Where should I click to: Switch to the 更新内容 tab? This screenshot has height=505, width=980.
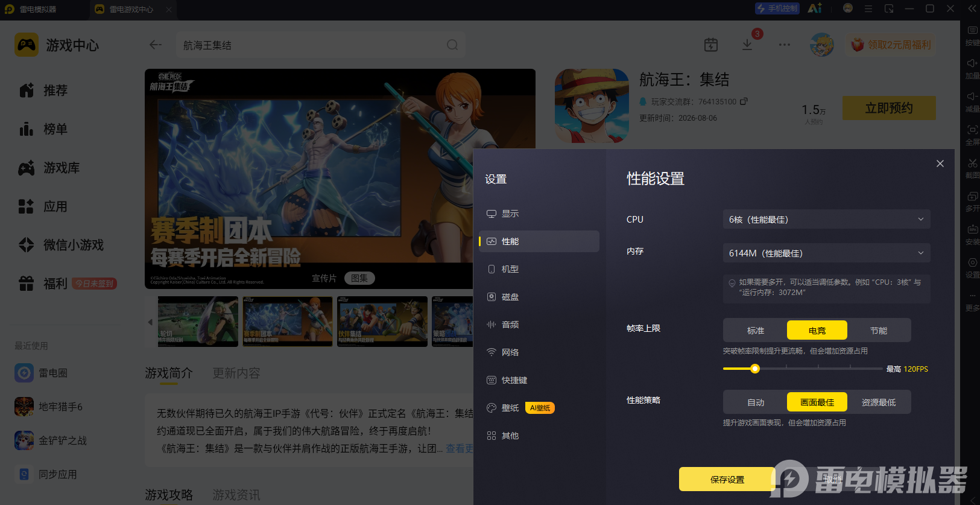[236, 373]
